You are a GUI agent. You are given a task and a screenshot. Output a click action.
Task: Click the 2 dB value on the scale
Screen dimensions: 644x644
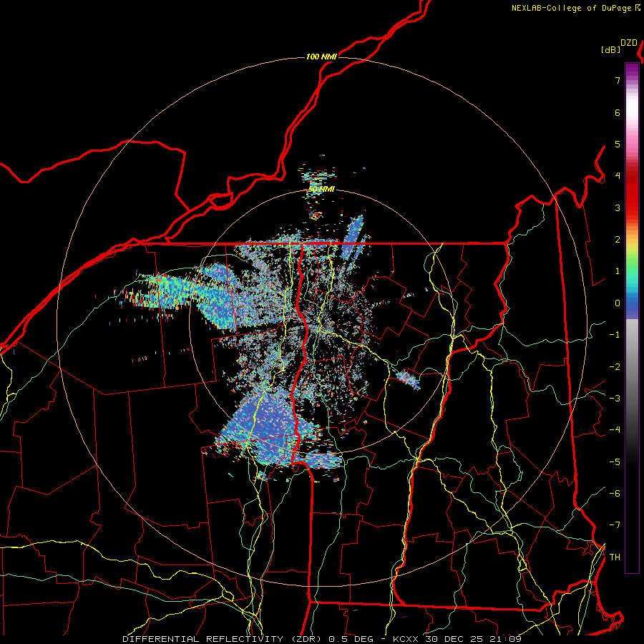pos(618,240)
